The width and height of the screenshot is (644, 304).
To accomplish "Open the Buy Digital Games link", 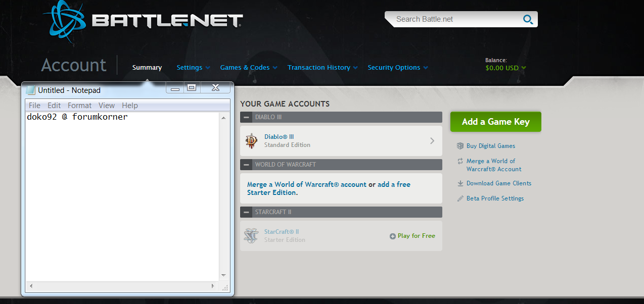I will point(491,146).
